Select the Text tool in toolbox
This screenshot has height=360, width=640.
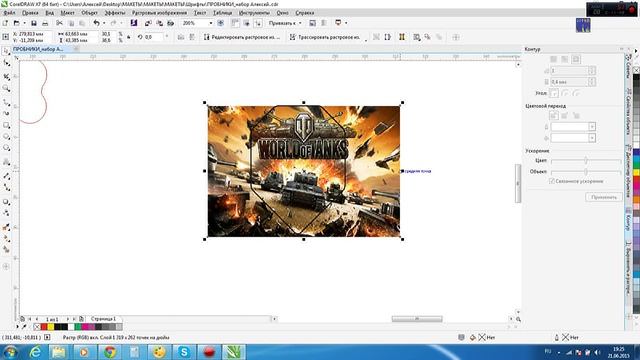coord(6,162)
